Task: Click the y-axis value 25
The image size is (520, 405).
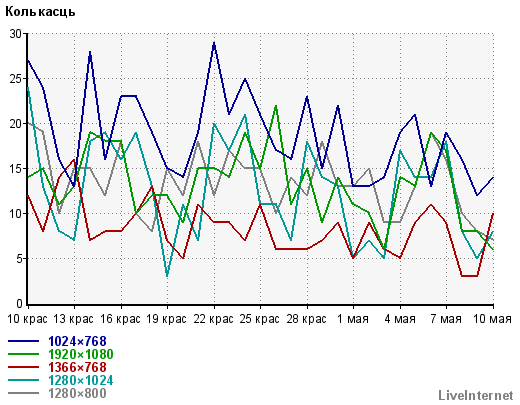Action: coord(16,79)
